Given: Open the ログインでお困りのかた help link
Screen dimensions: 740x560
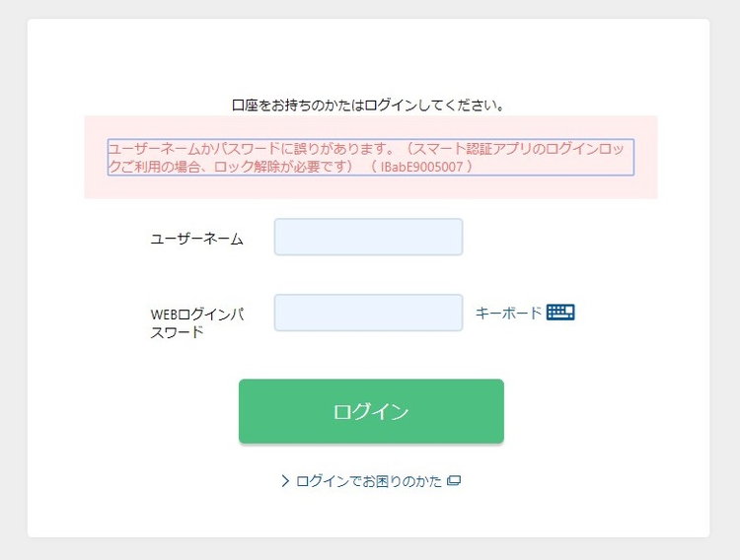Looking at the screenshot, I should point(369,481).
